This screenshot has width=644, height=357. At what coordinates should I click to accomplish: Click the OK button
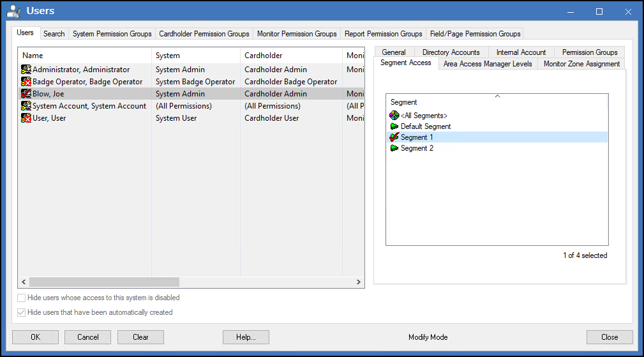click(35, 337)
